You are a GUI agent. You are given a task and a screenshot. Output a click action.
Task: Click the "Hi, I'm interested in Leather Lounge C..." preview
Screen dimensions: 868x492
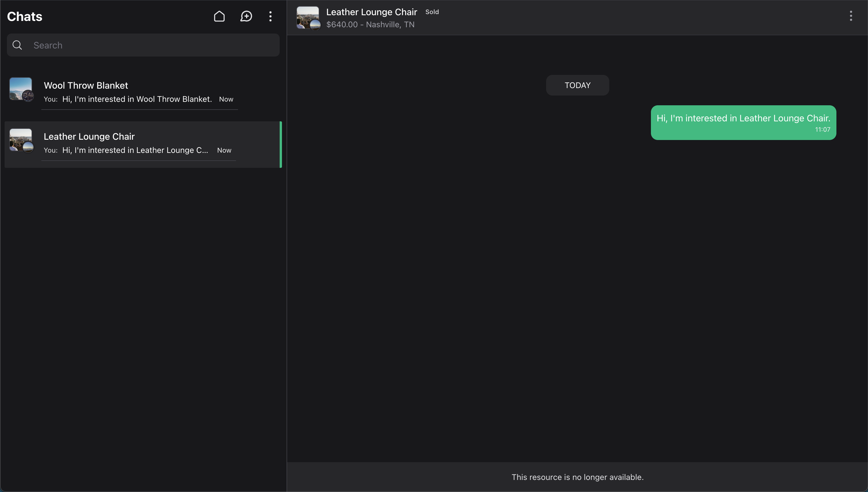135,150
